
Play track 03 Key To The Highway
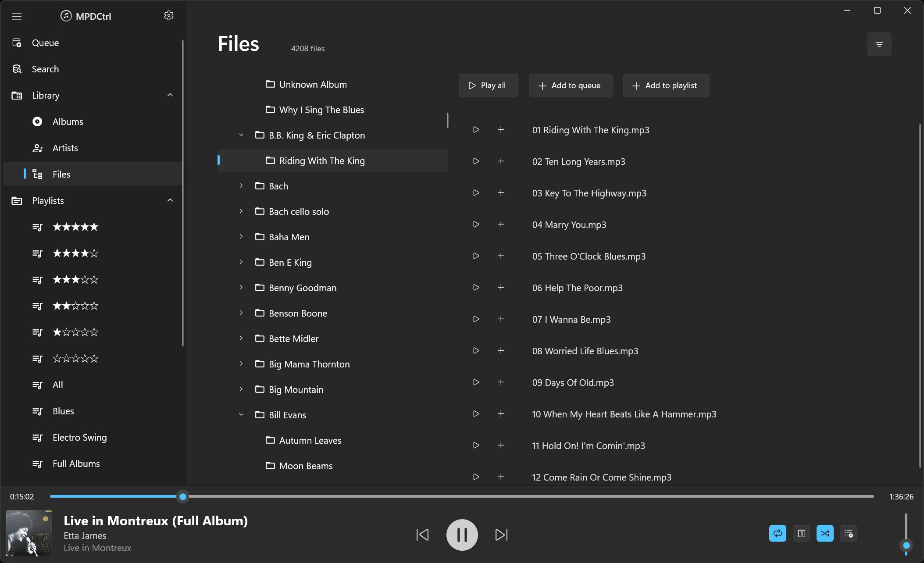[x=476, y=193]
